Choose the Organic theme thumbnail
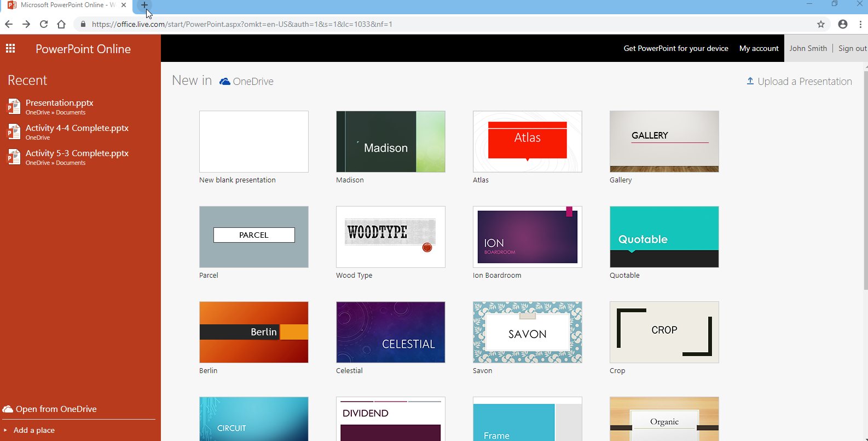Viewport: 868px width, 441px height. 664,419
